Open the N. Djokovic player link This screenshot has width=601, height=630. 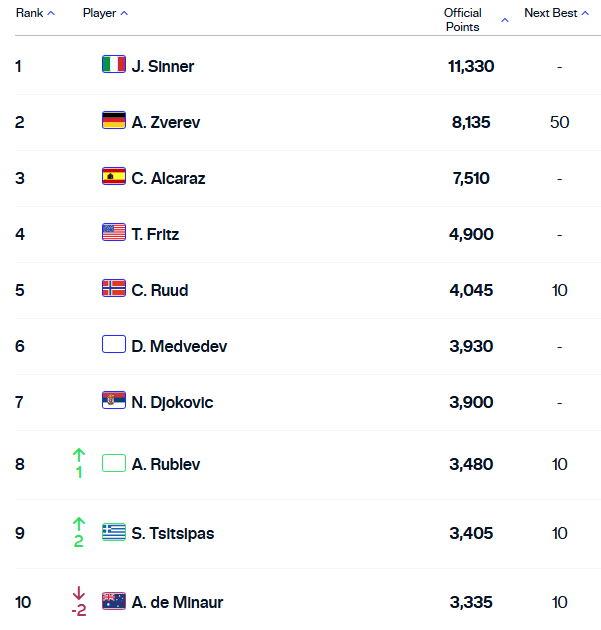click(172, 402)
